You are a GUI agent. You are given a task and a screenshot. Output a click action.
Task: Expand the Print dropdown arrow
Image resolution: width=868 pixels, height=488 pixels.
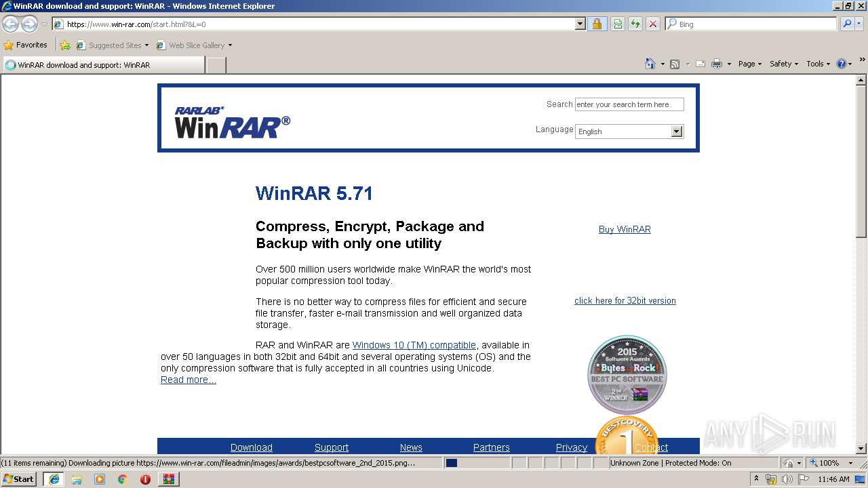tap(729, 64)
